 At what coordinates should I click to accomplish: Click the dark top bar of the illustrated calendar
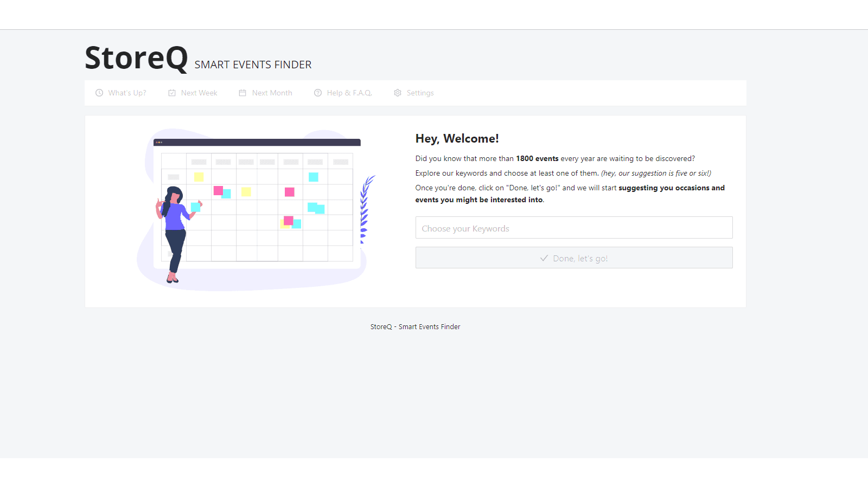click(x=257, y=143)
